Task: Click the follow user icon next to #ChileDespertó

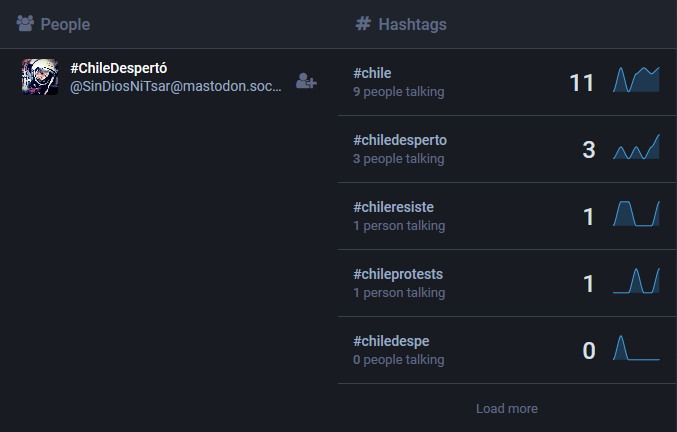Action: point(306,82)
